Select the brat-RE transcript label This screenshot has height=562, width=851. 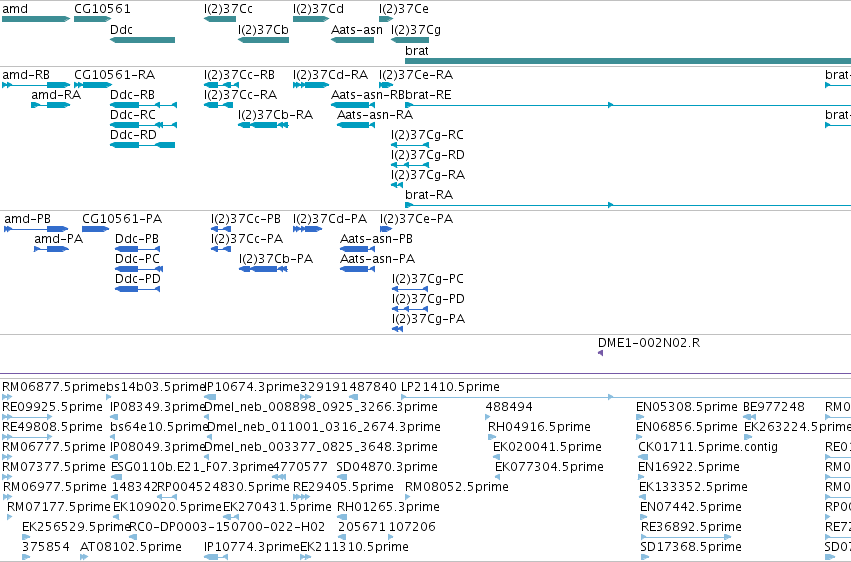click(x=428, y=95)
